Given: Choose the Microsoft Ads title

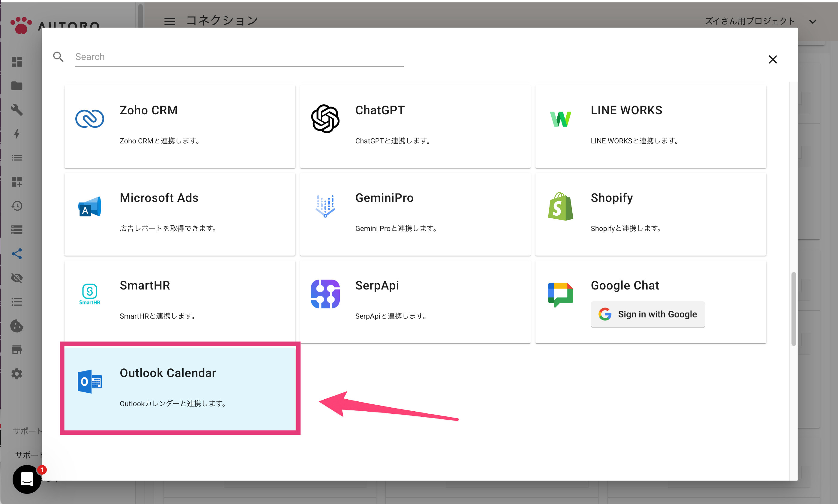Looking at the screenshot, I should click(x=159, y=198).
